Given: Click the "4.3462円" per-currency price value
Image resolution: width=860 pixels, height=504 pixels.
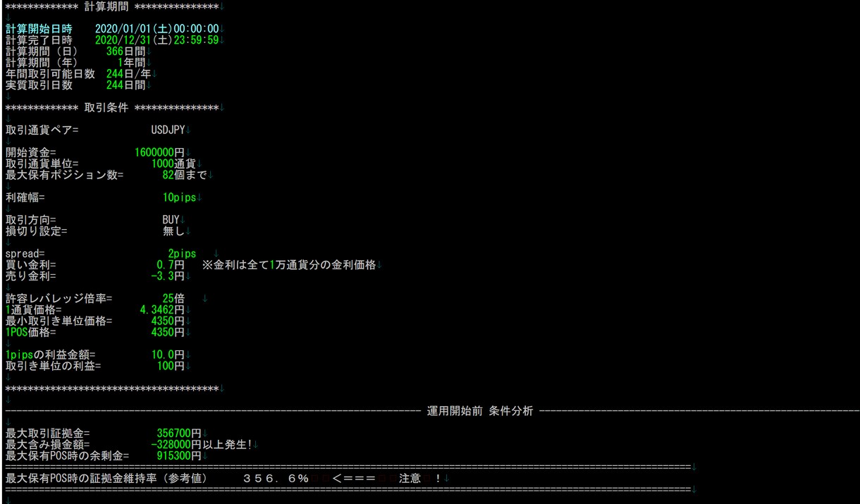Looking at the screenshot, I should click(x=163, y=311).
